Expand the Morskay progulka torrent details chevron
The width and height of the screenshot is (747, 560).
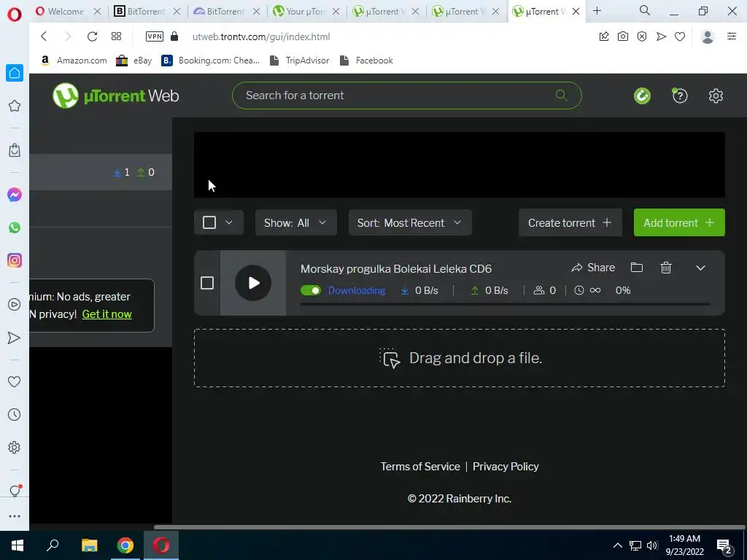[700, 268]
